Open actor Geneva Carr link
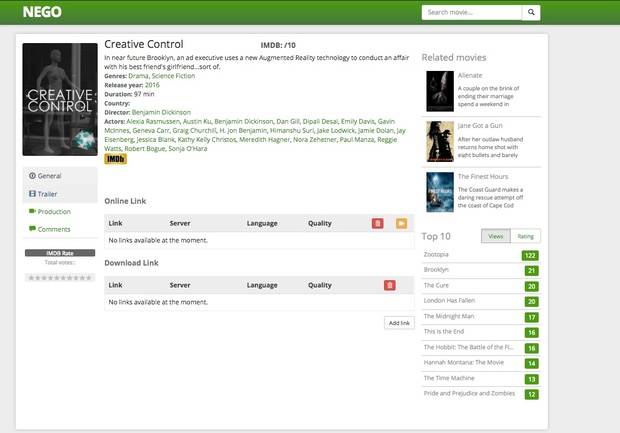Screen dimensions: 620x433 tap(151, 130)
